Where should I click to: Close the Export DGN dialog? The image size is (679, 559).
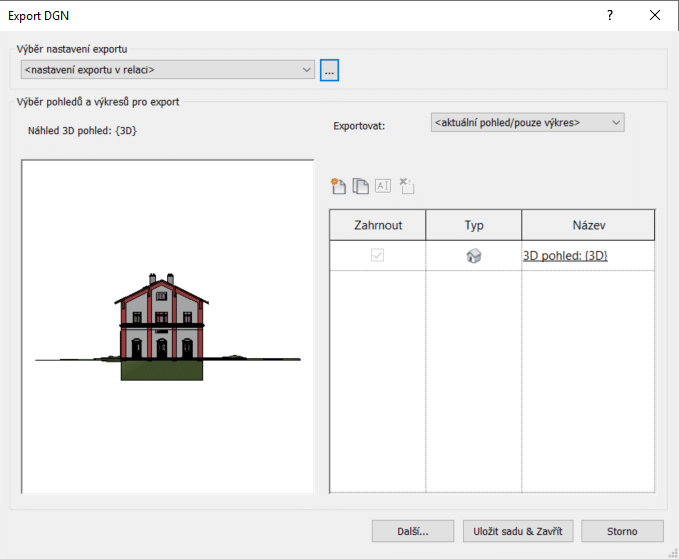coord(655,16)
